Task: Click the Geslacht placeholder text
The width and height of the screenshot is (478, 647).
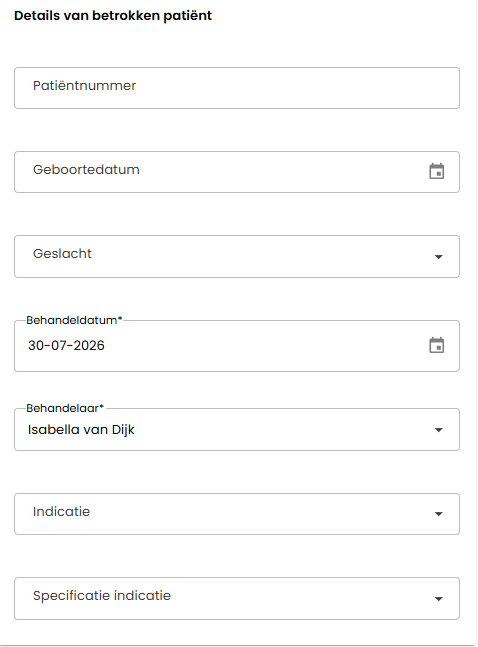Action: (x=62, y=253)
